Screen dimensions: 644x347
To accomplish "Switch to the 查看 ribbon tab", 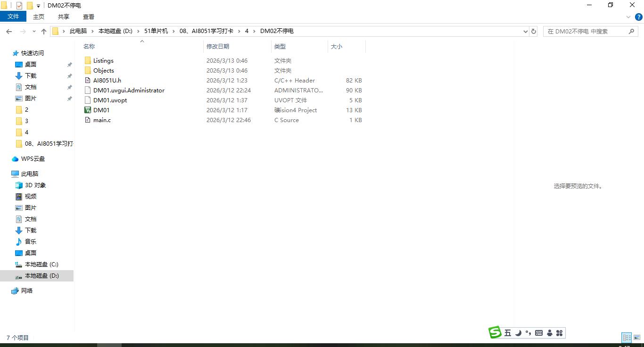I will click(x=89, y=17).
